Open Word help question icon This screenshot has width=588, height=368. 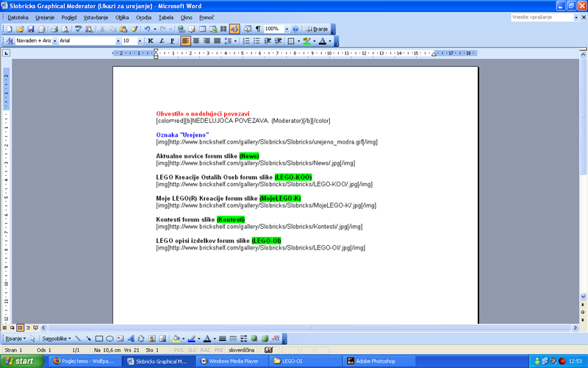(x=295, y=29)
